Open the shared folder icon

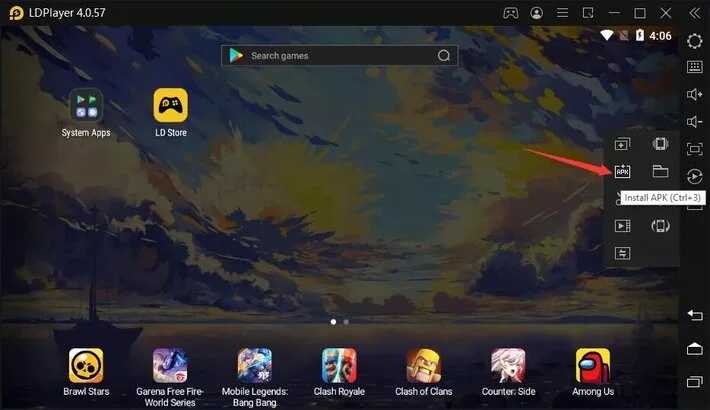[660, 171]
